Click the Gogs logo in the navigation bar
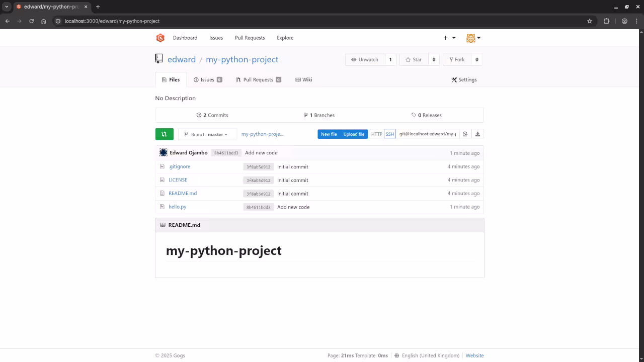The width and height of the screenshot is (644, 362). click(x=160, y=38)
